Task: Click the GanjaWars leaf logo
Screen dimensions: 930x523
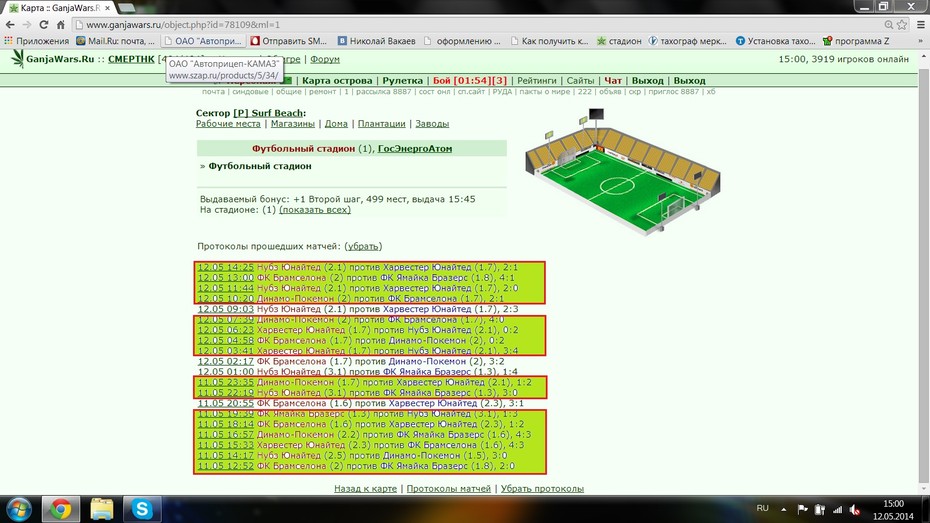Action: (18, 58)
